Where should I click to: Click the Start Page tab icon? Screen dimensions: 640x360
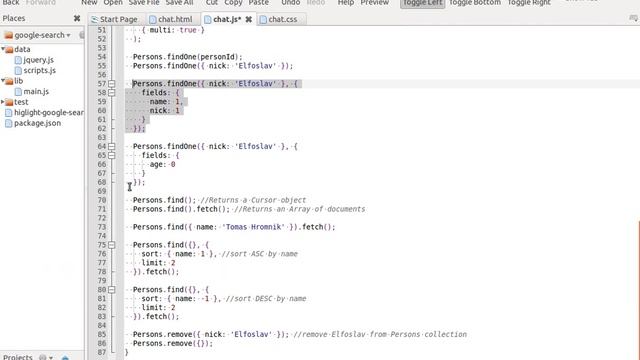click(95, 20)
